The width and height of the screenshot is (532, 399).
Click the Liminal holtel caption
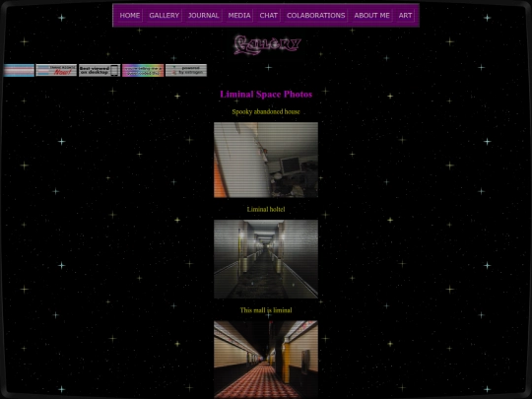(266, 209)
